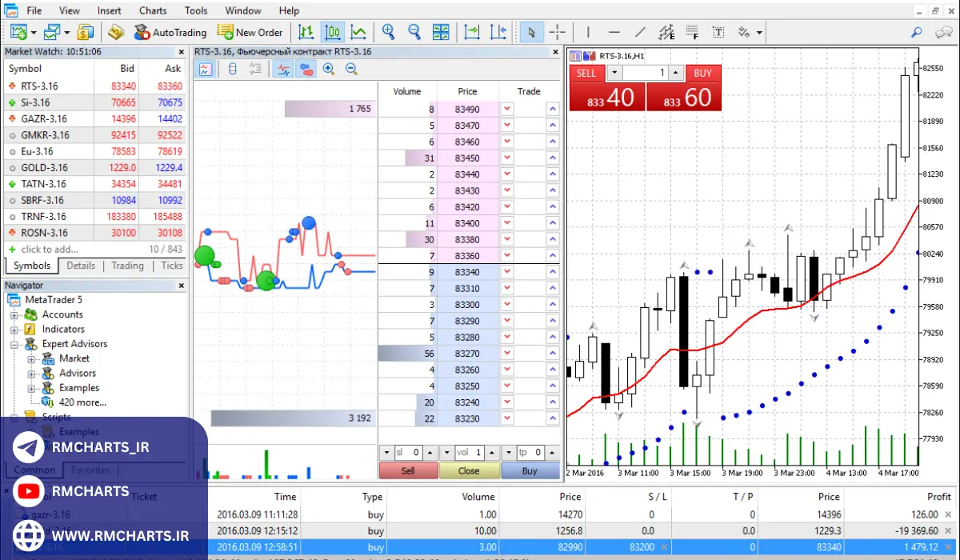Screen dimensions: 960x560
Task: Select the Fibonacci retracement tool
Action: (692, 32)
